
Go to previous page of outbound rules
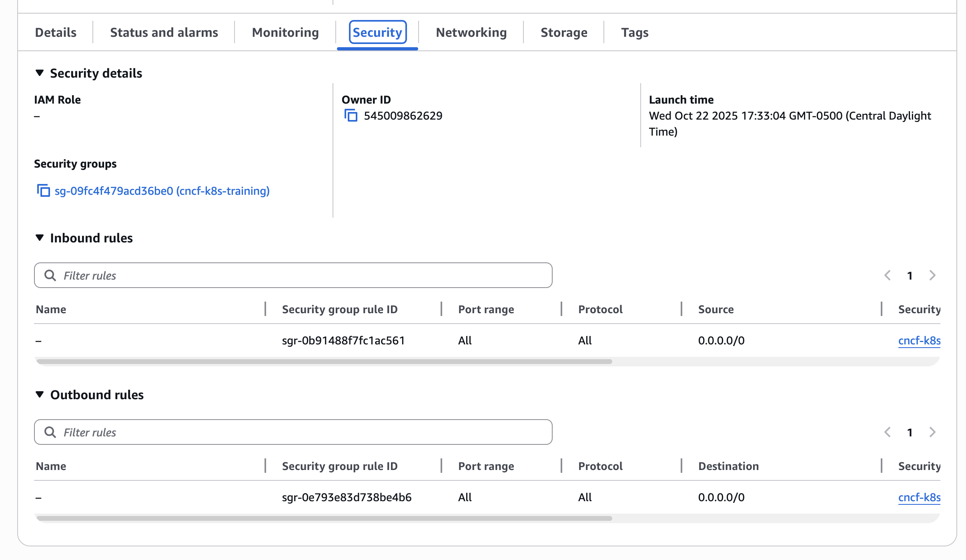[x=888, y=432]
